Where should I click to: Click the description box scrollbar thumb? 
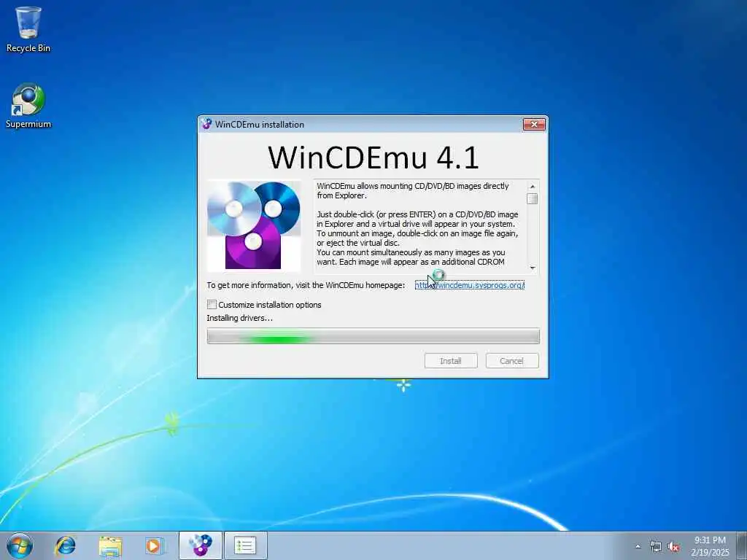click(533, 198)
